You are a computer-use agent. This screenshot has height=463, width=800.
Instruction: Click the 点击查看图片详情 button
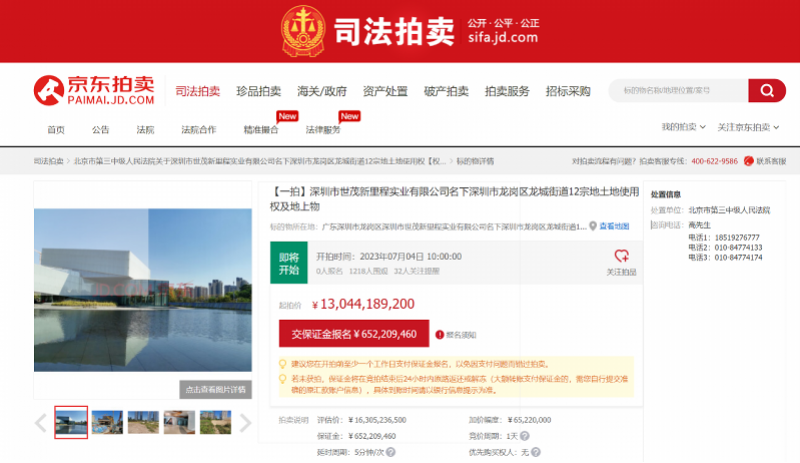[215, 389]
